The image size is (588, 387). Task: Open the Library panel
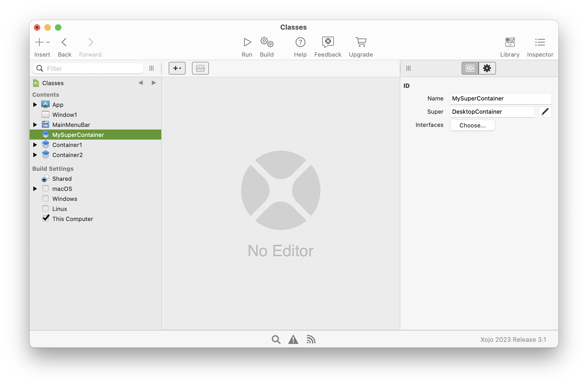(510, 46)
